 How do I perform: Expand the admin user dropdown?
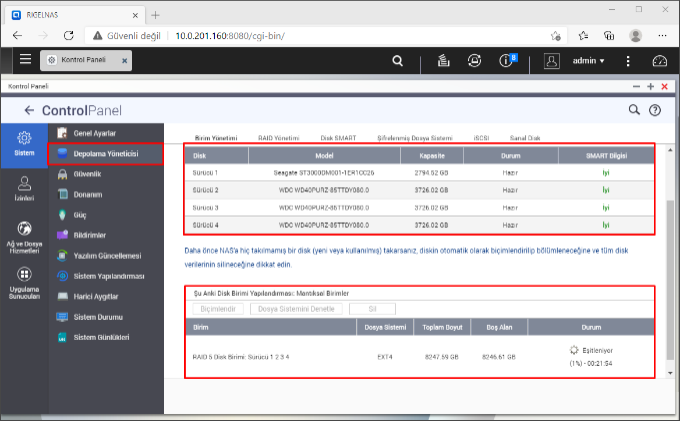click(588, 61)
